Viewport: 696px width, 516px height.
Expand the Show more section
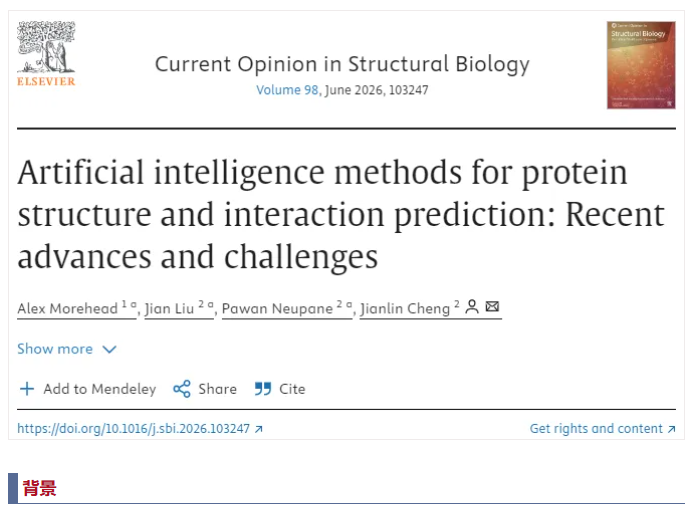[55, 349]
